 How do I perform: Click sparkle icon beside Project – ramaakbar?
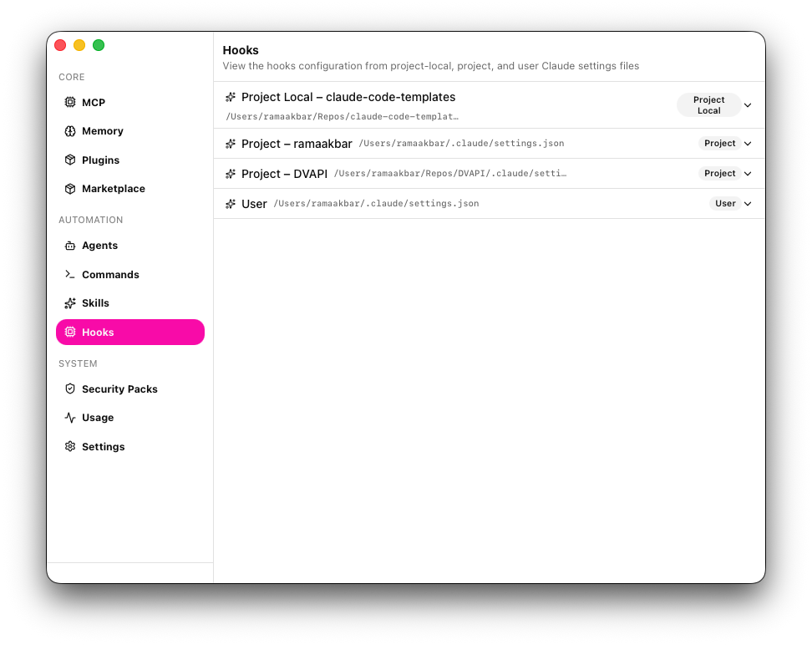(x=231, y=144)
